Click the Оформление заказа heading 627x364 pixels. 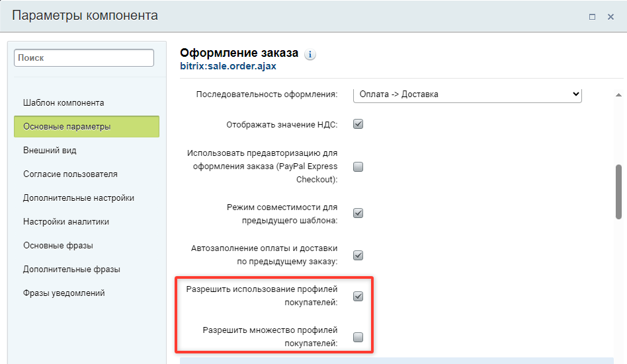pos(239,53)
